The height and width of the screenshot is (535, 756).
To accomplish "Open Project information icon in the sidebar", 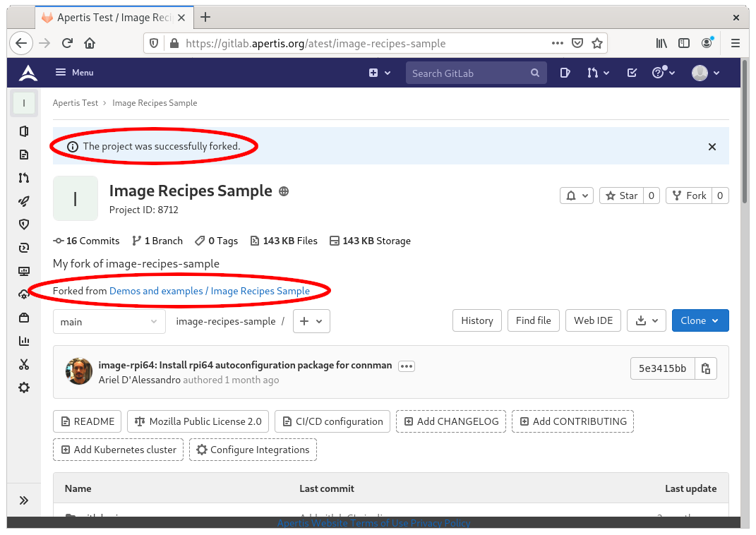I will 23,131.
